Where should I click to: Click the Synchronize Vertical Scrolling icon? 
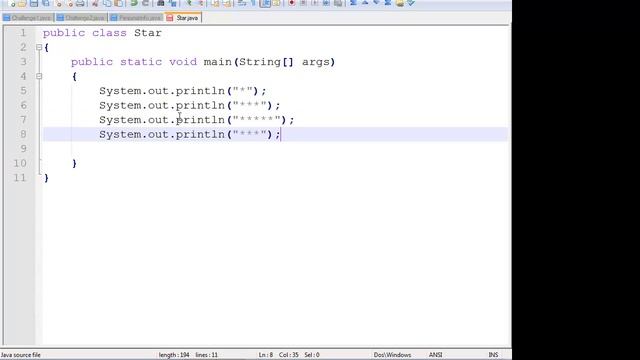click(x=215, y=3)
